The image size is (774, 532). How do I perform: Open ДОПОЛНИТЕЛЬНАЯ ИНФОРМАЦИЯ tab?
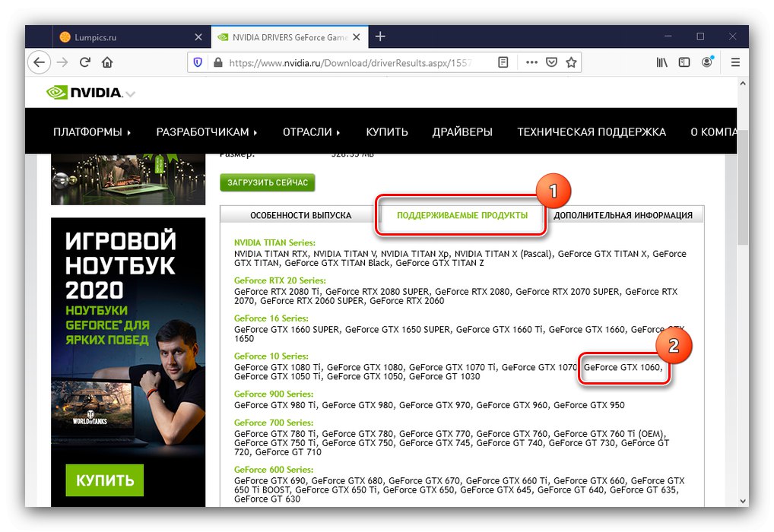tap(623, 215)
